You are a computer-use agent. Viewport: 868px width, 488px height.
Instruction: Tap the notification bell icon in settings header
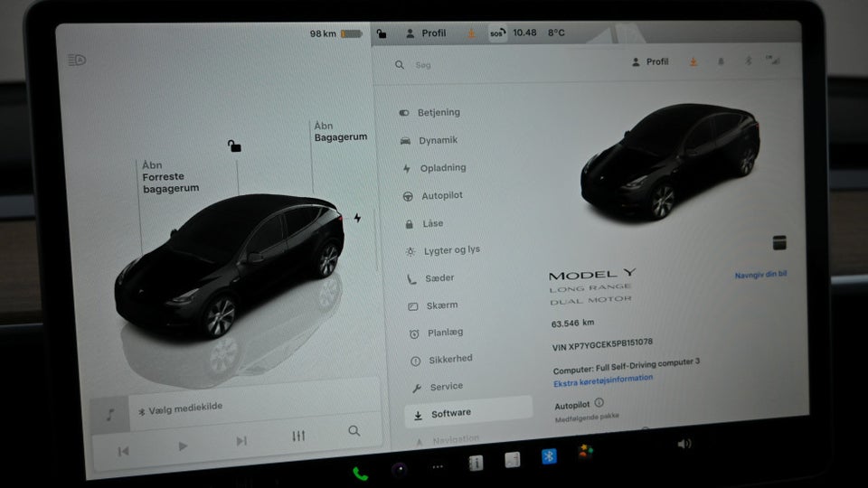(721, 61)
